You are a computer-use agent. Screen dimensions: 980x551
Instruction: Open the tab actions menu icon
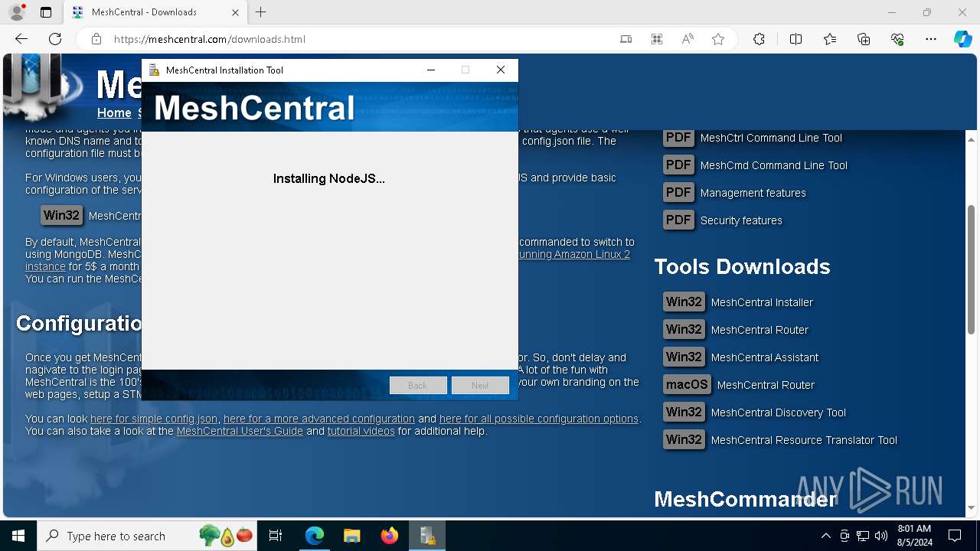coord(46,12)
